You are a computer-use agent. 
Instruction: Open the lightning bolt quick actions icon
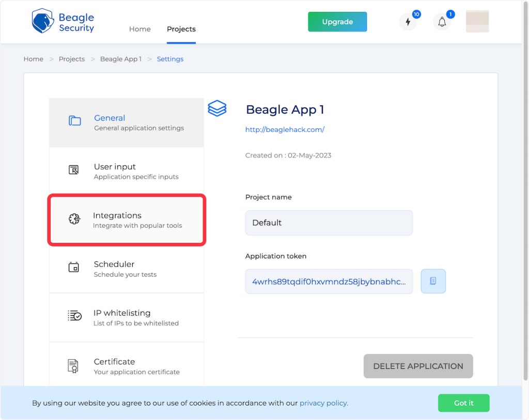pos(408,22)
